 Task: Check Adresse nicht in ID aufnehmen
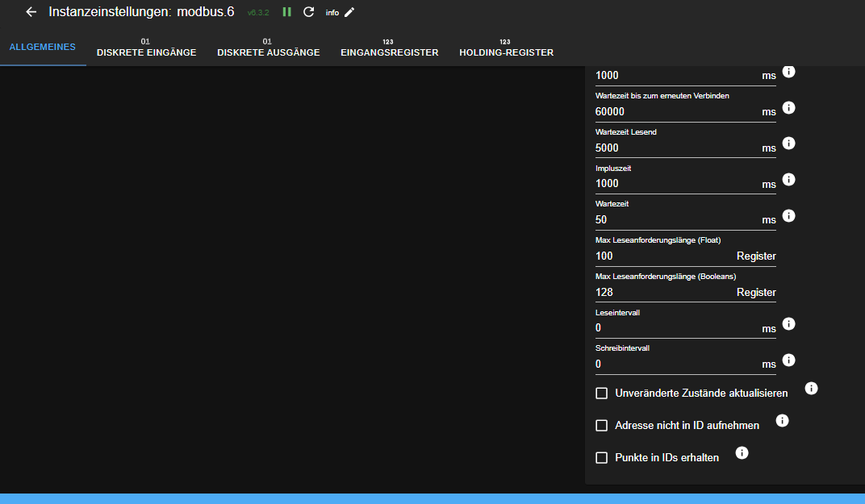(601, 425)
